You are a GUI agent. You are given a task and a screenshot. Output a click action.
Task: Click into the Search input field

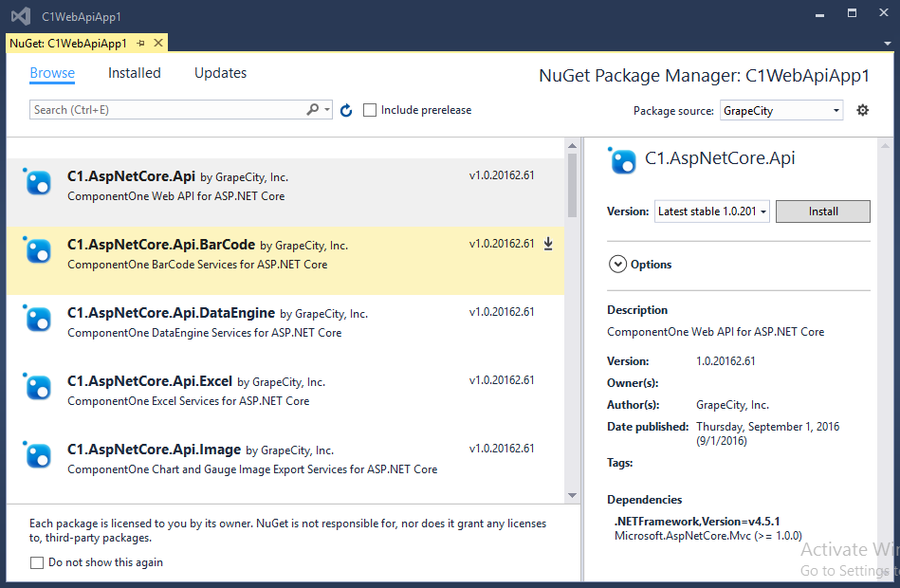[166, 110]
